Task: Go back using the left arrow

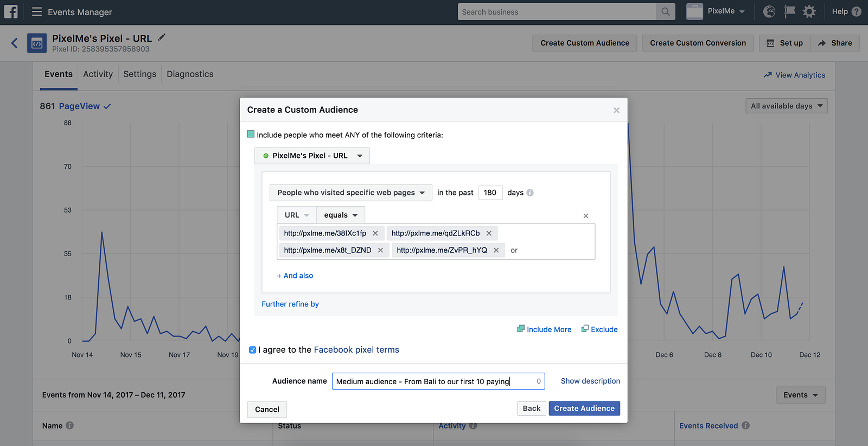Action: [x=15, y=43]
